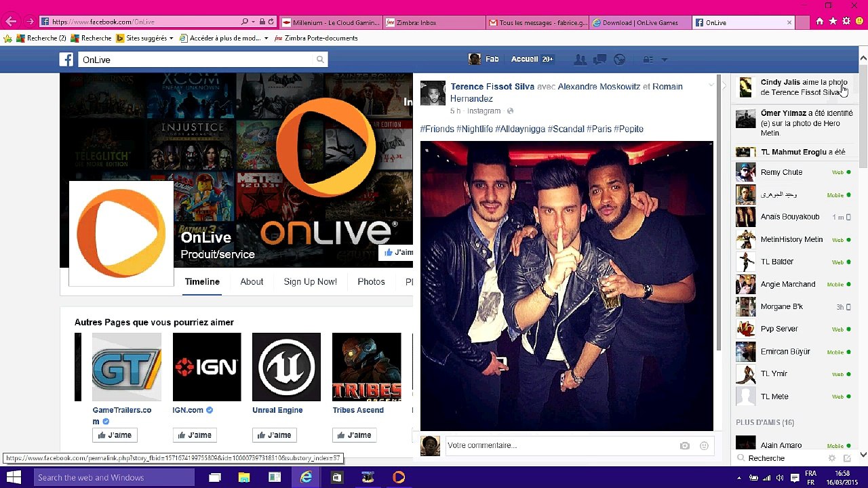Like the Tribes Ascend page
Screen dimensions: 868x488
[x=355, y=435]
